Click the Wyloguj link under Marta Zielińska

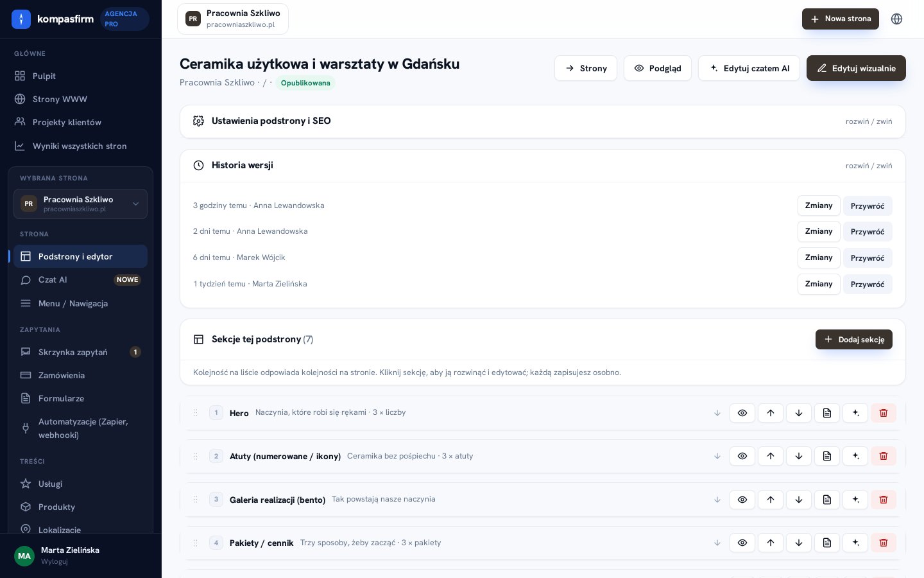pyautogui.click(x=54, y=561)
